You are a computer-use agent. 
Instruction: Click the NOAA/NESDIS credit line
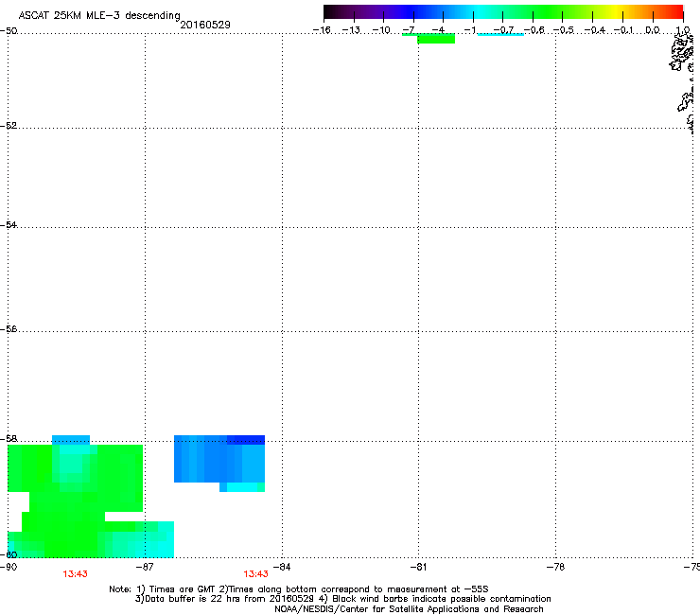point(409,609)
